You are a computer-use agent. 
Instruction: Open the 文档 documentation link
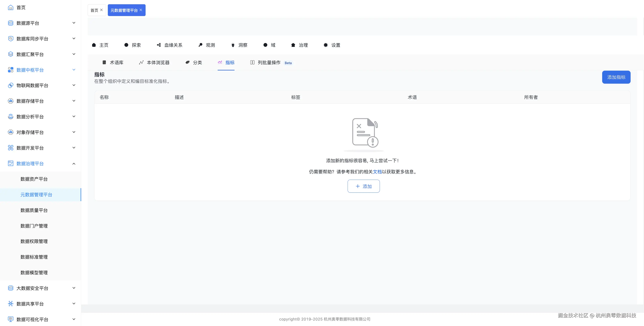coord(377,172)
